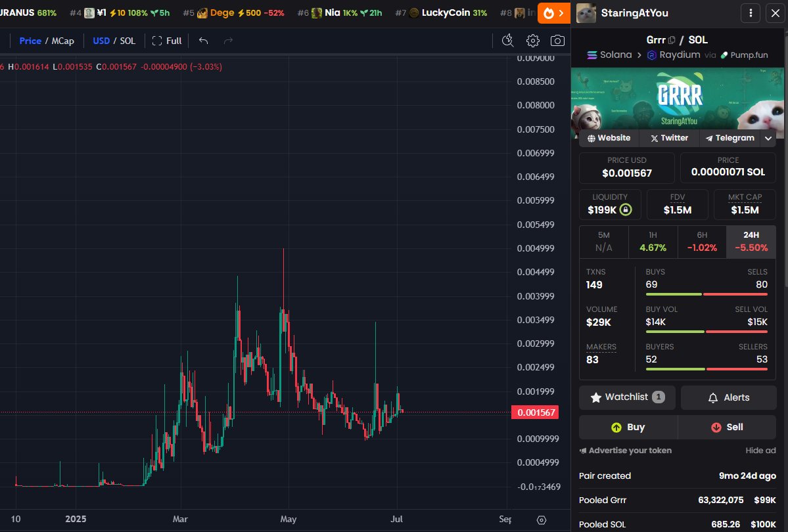Click the current price label 0.001567
788x532 pixels.
pos(535,412)
